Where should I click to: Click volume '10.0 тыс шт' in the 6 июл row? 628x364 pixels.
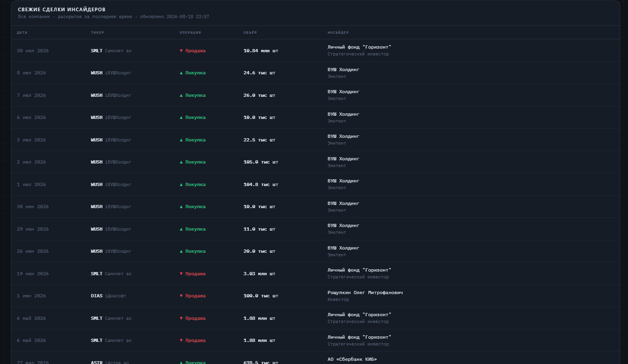(259, 117)
